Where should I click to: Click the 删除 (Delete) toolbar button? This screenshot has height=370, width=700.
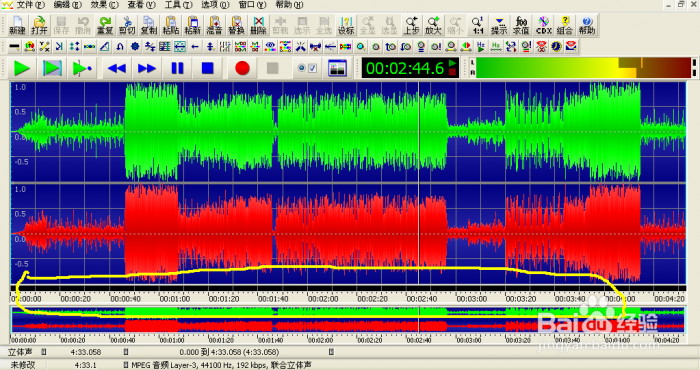258,25
